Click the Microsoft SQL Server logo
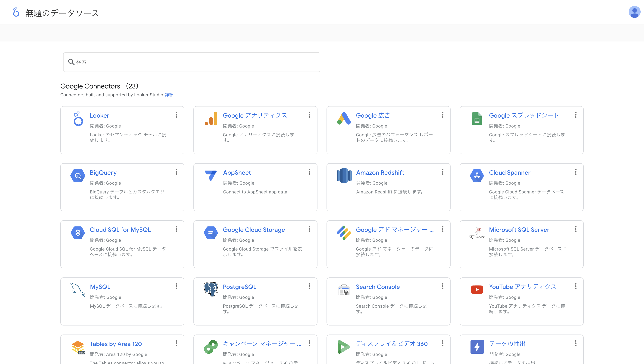This screenshot has width=644, height=364. (477, 233)
